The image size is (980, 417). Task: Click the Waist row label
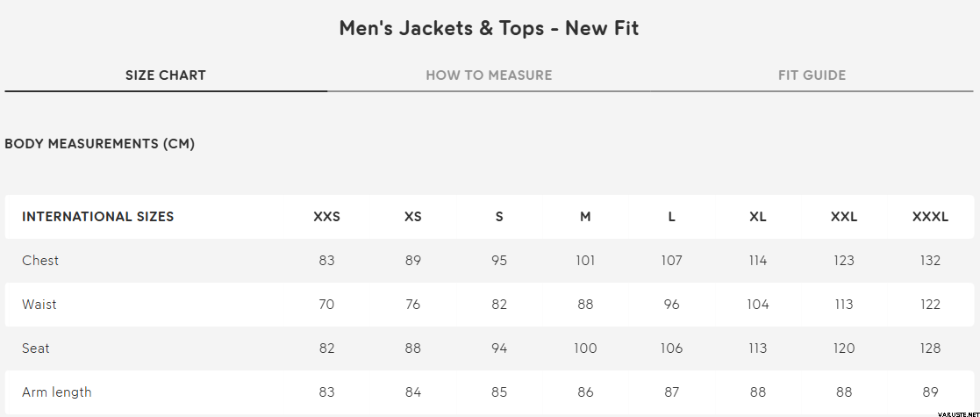click(x=39, y=305)
